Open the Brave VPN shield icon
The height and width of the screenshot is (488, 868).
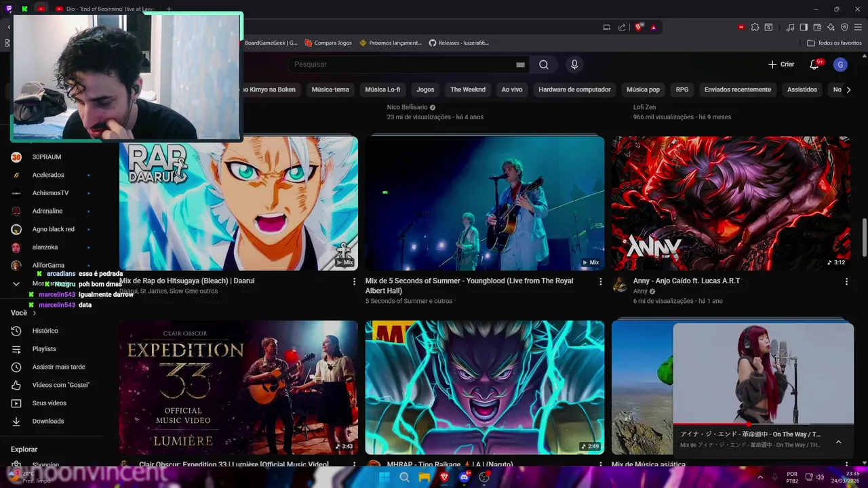[x=844, y=27]
